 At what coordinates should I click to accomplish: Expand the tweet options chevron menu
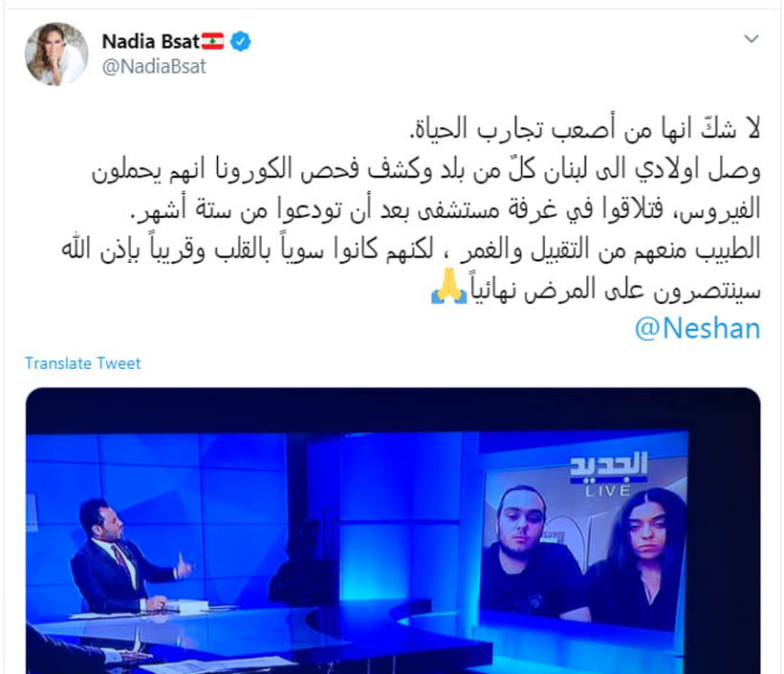[751, 38]
